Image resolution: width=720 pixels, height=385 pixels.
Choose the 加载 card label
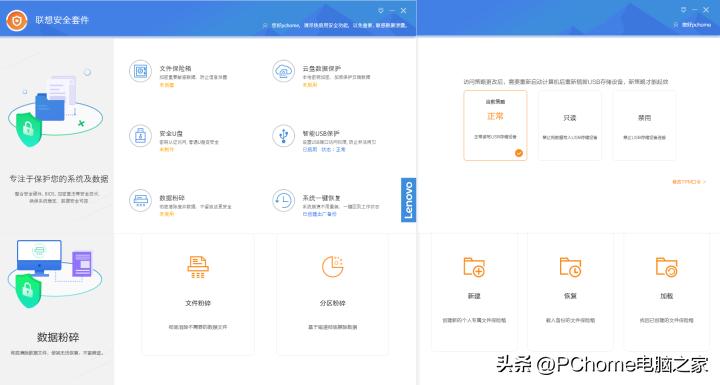tap(667, 296)
